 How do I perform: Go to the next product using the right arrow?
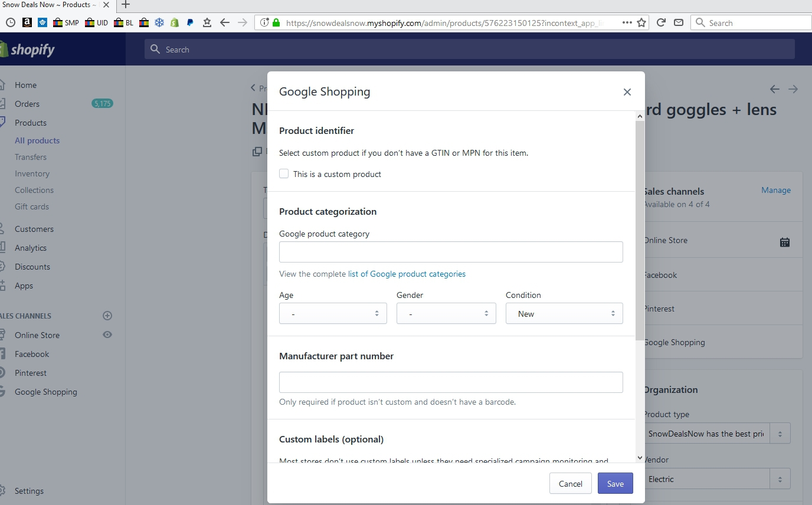[x=793, y=89]
